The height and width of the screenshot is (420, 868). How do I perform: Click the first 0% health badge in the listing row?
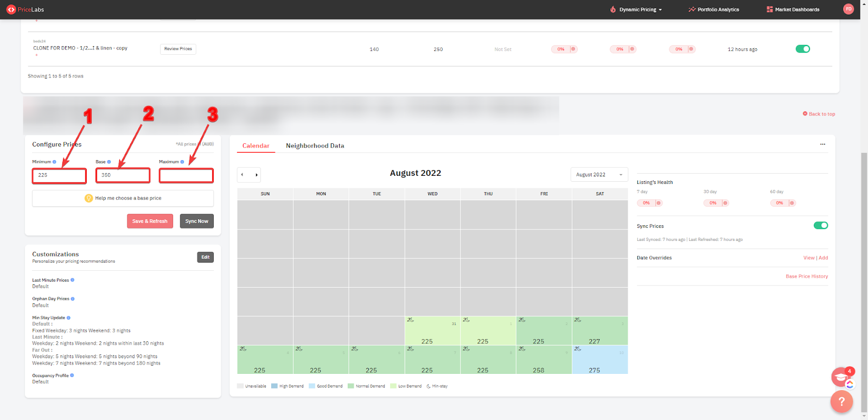click(x=564, y=49)
